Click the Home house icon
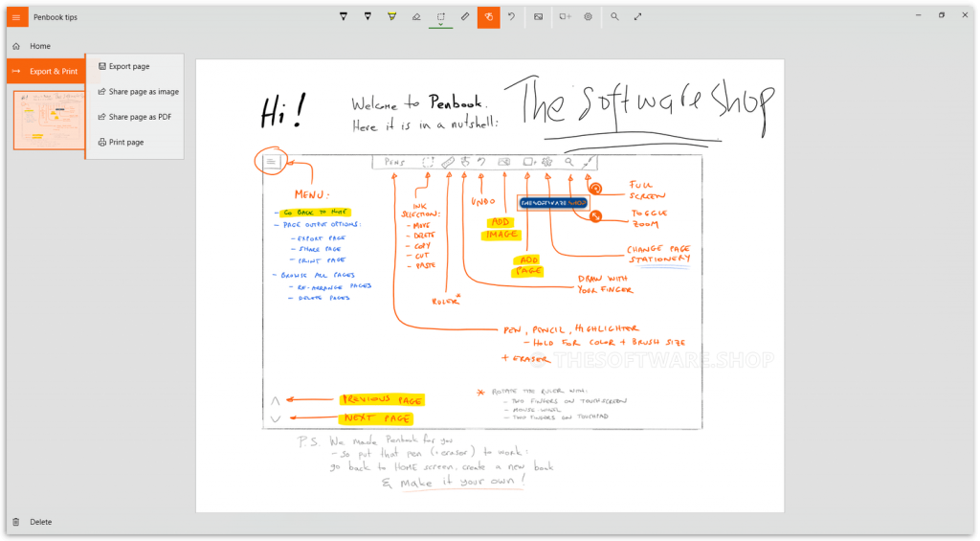 (x=16, y=46)
